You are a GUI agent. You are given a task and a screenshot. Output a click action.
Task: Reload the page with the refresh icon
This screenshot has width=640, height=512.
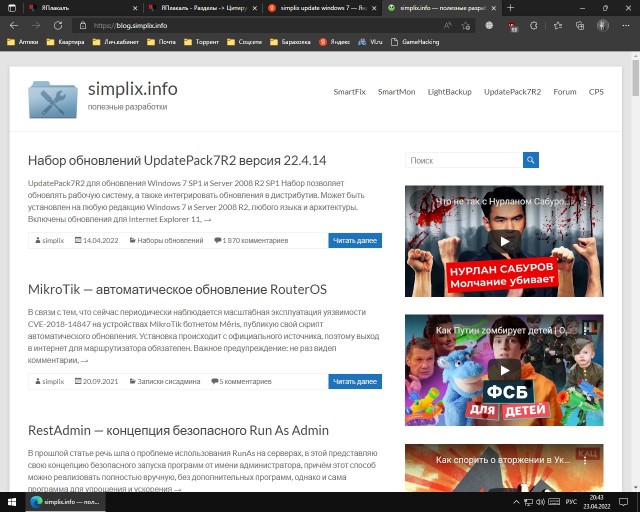58,26
